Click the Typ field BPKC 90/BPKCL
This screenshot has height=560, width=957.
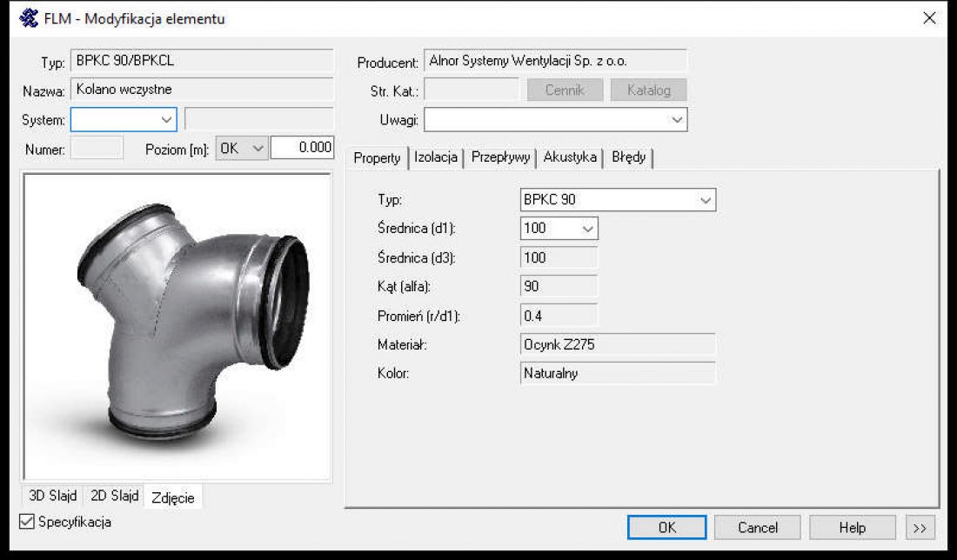203,61
